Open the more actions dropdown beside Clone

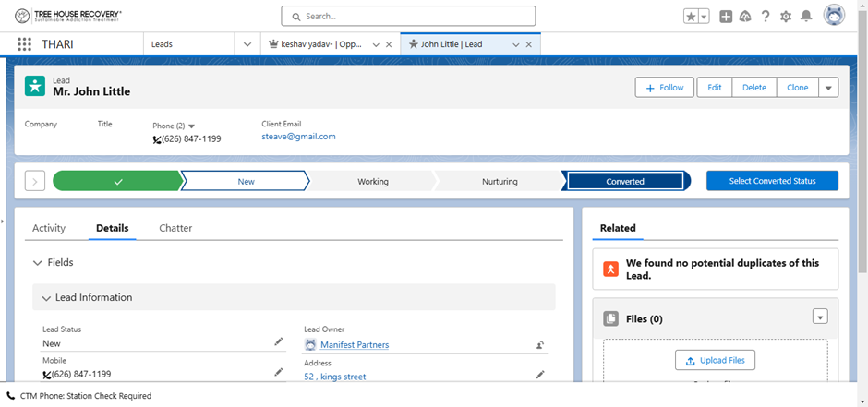[x=828, y=88]
